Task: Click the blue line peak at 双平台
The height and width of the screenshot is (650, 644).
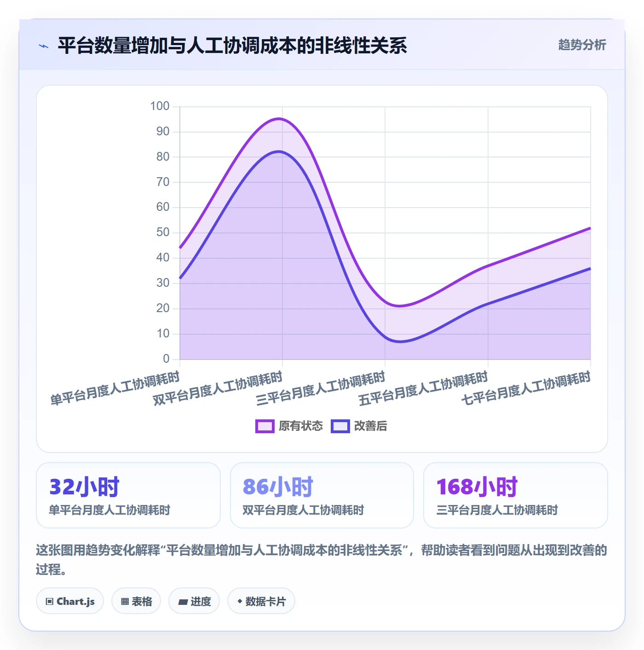Action: (x=280, y=151)
